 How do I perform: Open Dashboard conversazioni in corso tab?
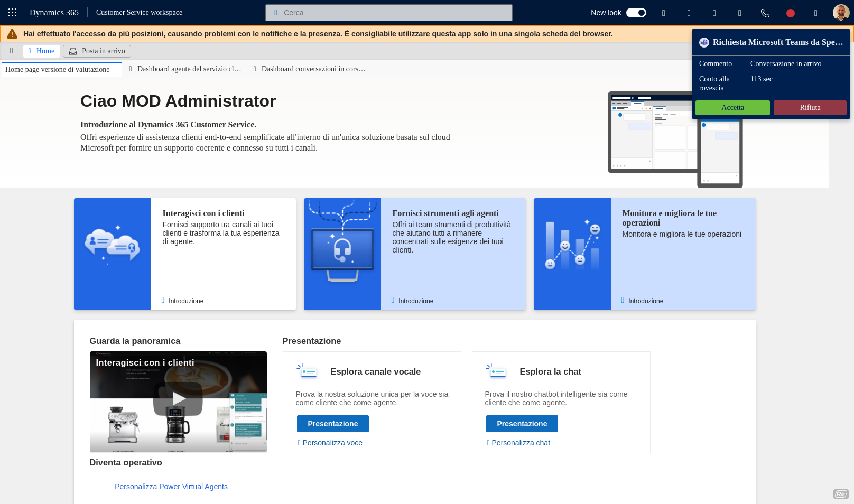point(310,69)
